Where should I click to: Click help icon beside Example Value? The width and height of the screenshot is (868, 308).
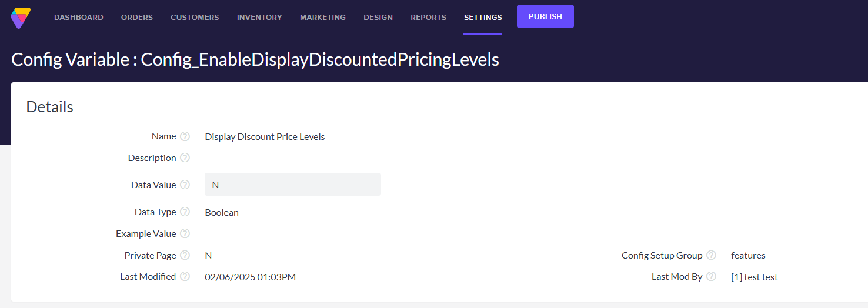click(x=185, y=233)
